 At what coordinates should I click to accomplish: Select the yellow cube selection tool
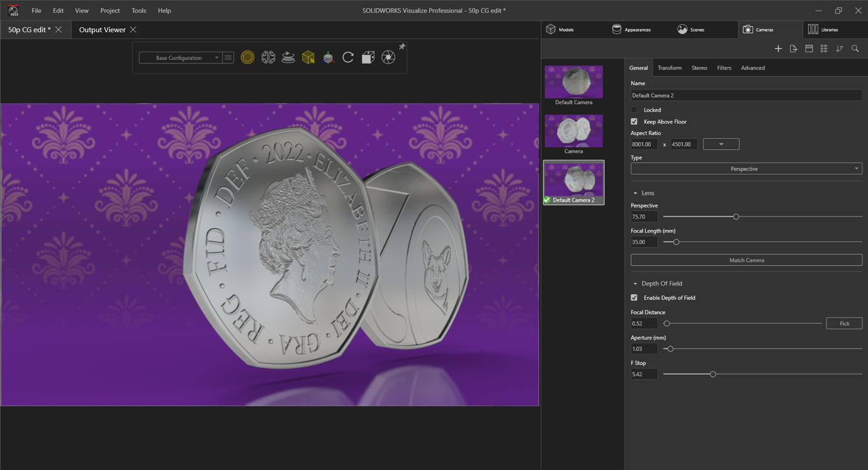pyautogui.click(x=308, y=57)
